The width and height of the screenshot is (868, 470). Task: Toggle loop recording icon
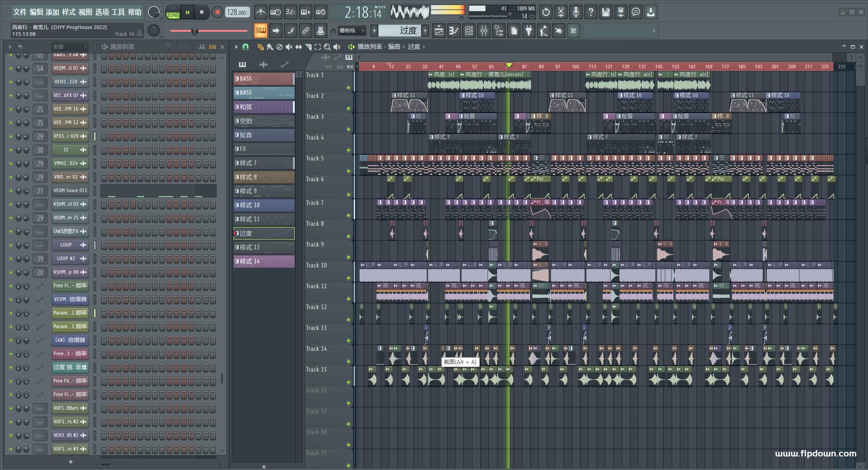pyautogui.click(x=321, y=12)
